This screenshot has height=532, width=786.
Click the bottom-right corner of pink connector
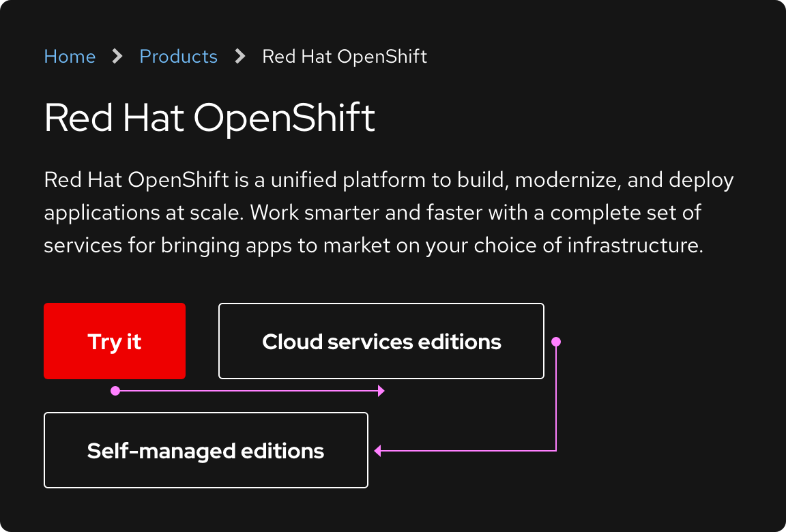pos(556,451)
